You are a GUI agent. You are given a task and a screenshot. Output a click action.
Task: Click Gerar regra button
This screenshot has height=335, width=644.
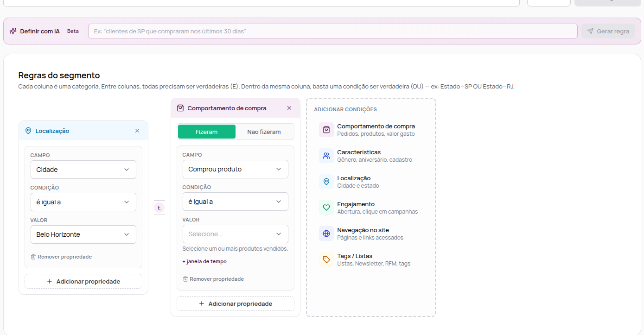point(608,31)
